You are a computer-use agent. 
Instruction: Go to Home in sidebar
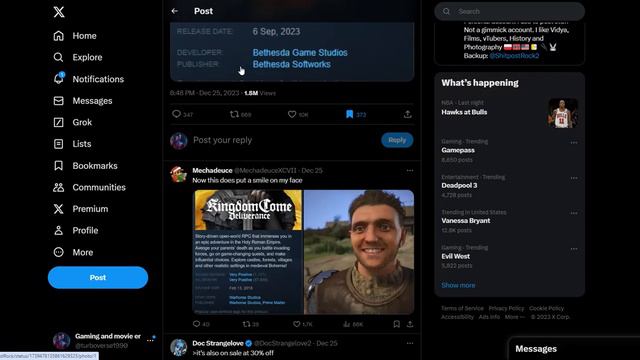click(x=75, y=36)
